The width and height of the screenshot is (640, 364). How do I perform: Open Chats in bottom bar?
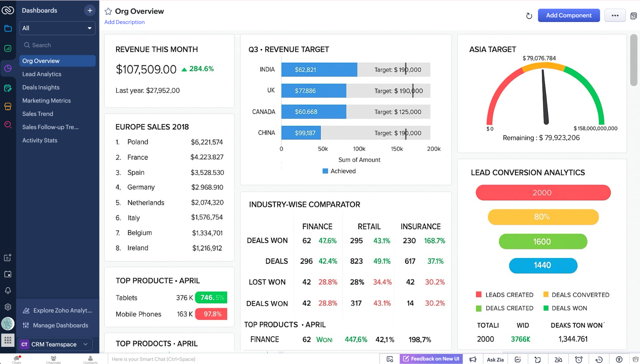point(17,359)
